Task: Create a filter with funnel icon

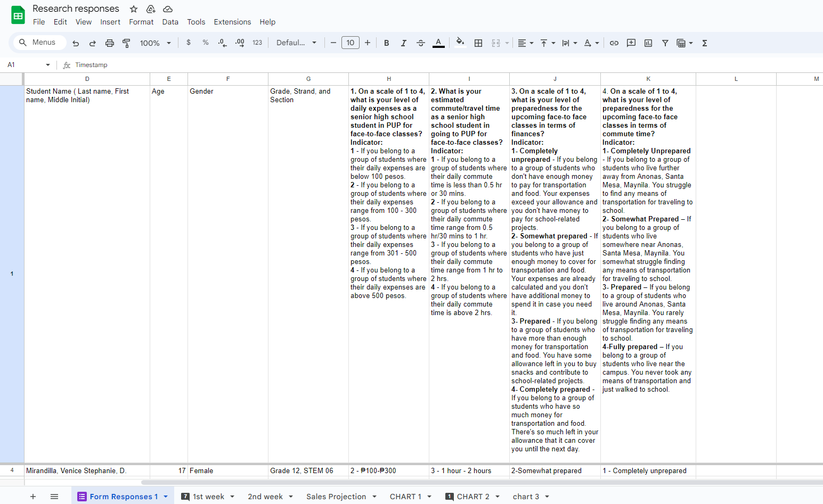Action: pos(665,43)
